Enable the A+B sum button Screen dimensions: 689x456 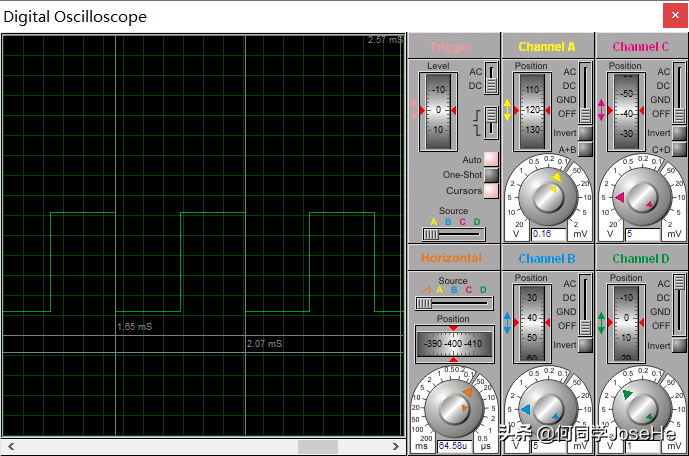pyautogui.click(x=585, y=149)
